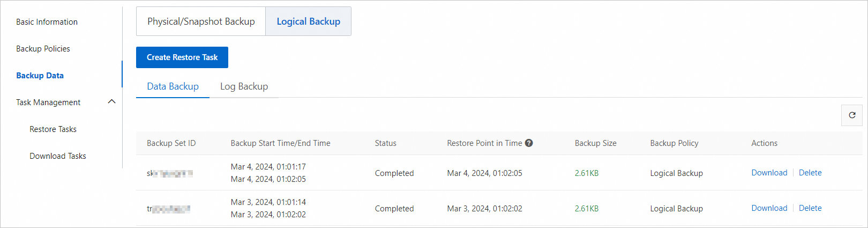The height and width of the screenshot is (228, 868).
Task: Click the Create Restore Task button
Action: [182, 57]
